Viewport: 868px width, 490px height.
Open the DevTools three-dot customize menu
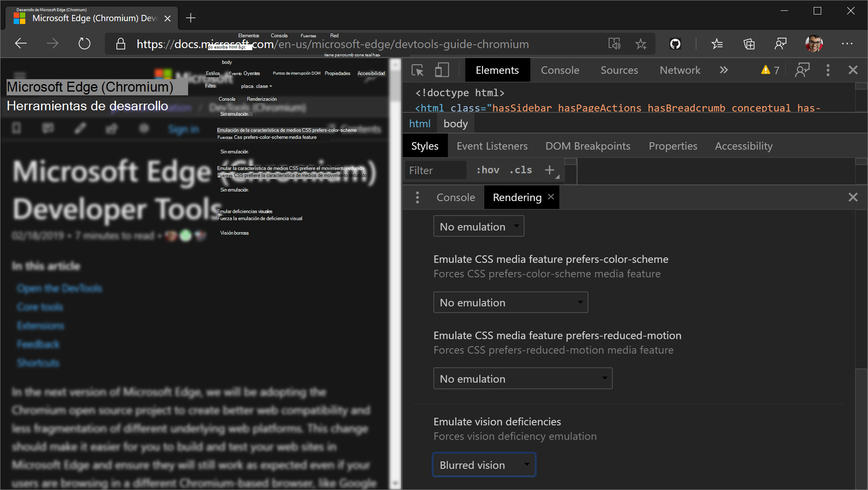pyautogui.click(x=828, y=70)
